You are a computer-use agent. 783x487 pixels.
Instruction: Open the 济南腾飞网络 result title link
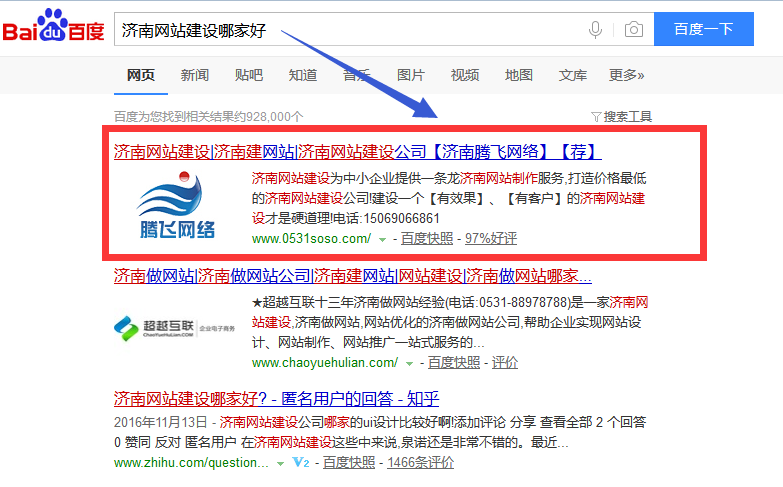358,151
